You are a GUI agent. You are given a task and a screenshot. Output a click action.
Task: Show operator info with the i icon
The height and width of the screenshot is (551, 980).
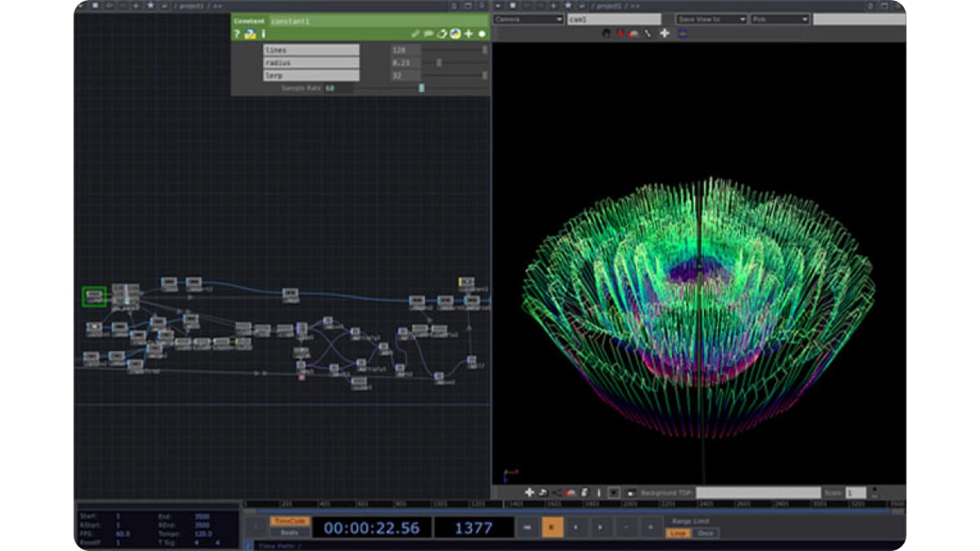(263, 34)
